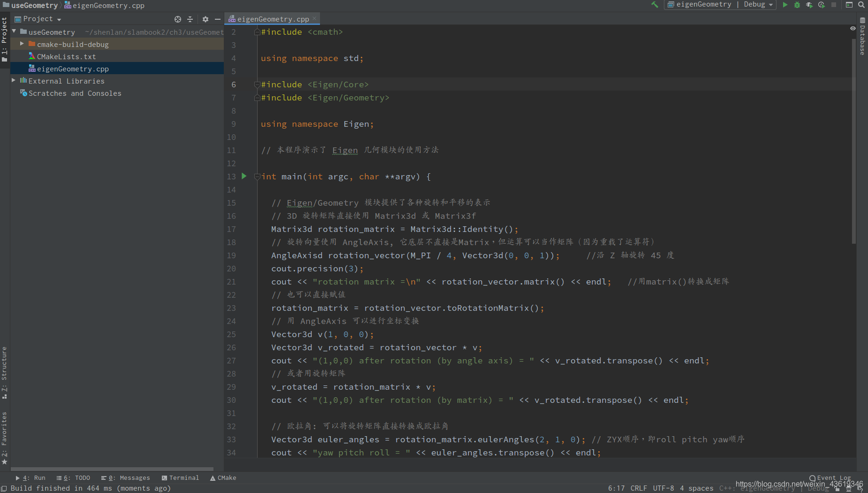Open the TODO tool window tab
This screenshot has height=493, width=868.
pyautogui.click(x=73, y=478)
